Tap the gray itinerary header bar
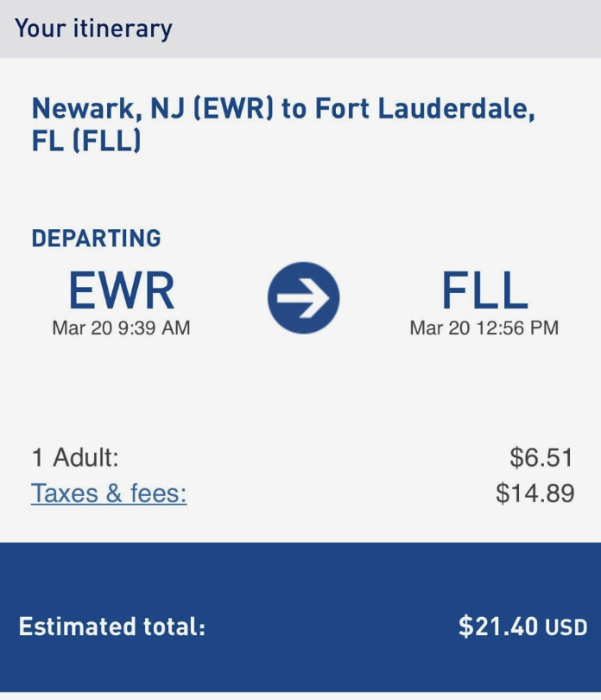This screenshot has width=601, height=700. [300, 29]
